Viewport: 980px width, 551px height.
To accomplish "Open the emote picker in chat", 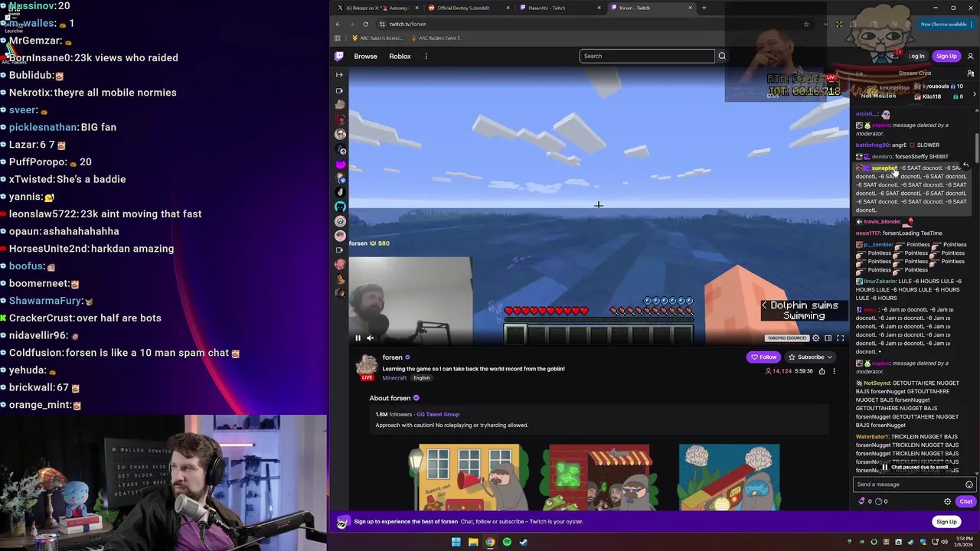I will pyautogui.click(x=969, y=484).
